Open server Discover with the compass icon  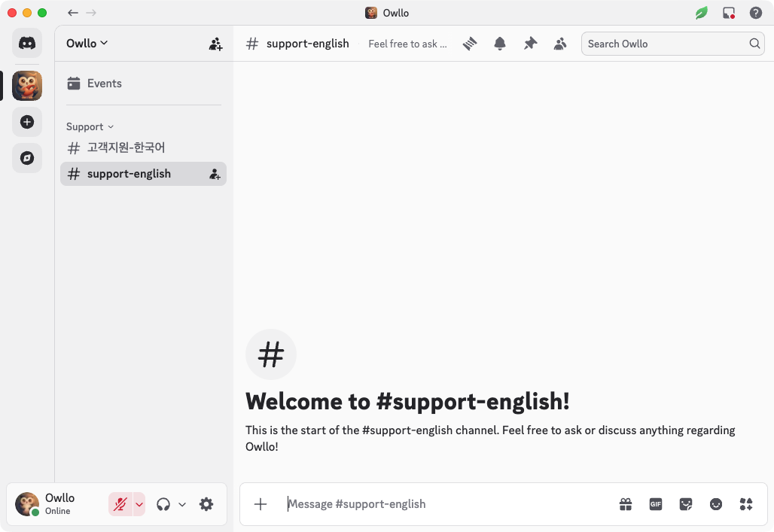[27, 158]
